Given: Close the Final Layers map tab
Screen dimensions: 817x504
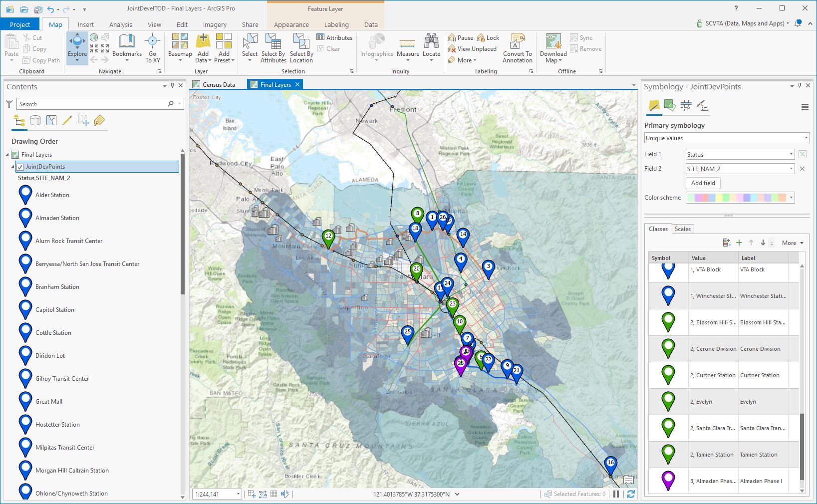Looking at the screenshot, I should [297, 84].
